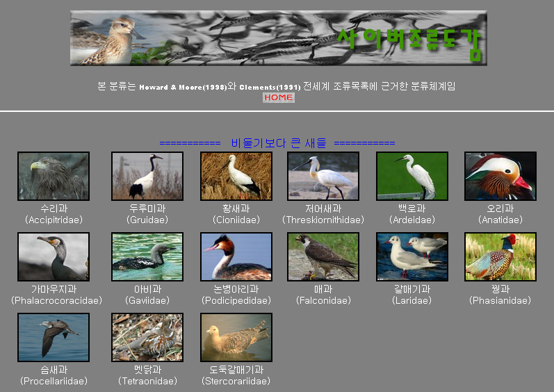Open the Ardeidae egret thumbnail
554x392 pixels.
(x=412, y=177)
